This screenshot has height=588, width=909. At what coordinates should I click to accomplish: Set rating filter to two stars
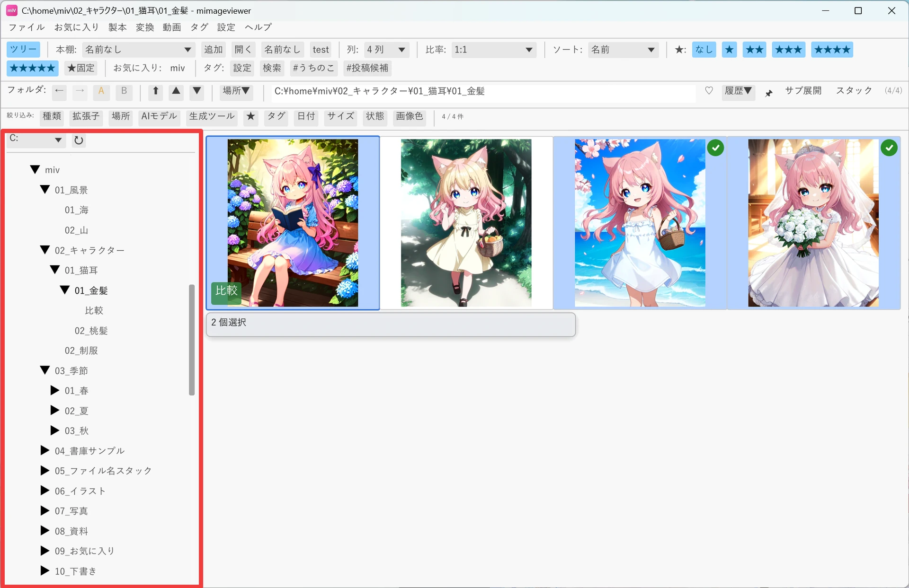pos(754,50)
